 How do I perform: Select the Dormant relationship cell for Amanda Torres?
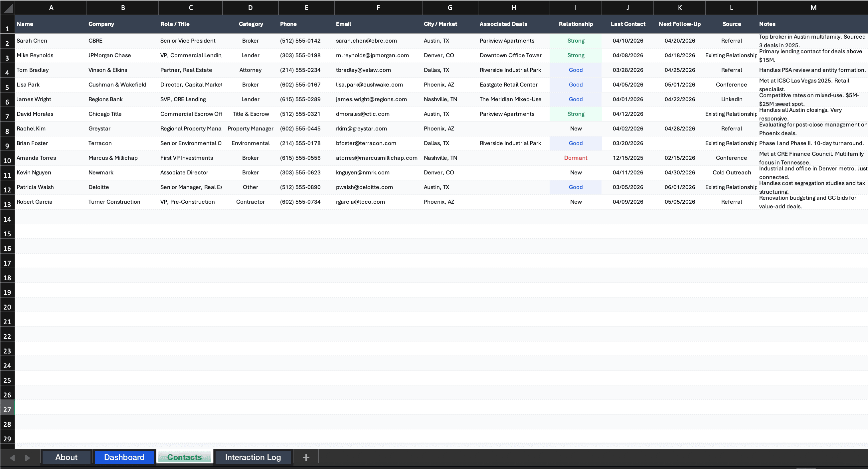(x=576, y=157)
